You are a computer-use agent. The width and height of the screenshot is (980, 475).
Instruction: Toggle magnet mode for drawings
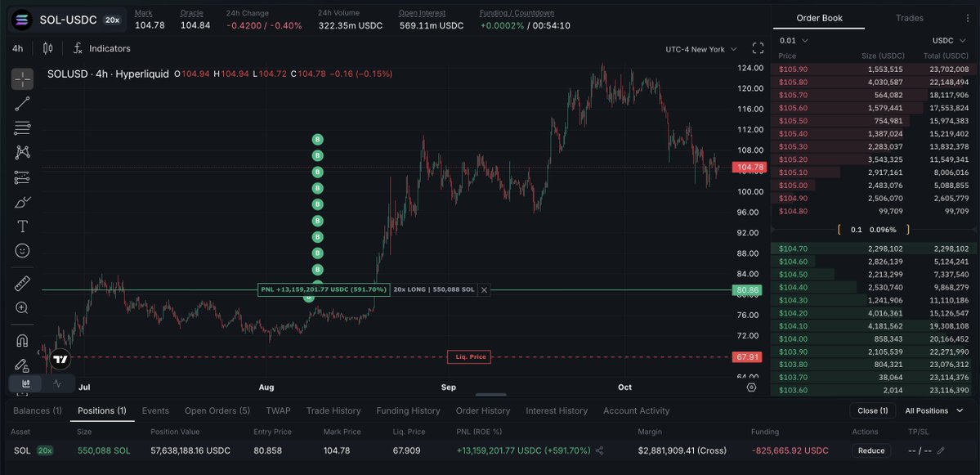(23, 341)
